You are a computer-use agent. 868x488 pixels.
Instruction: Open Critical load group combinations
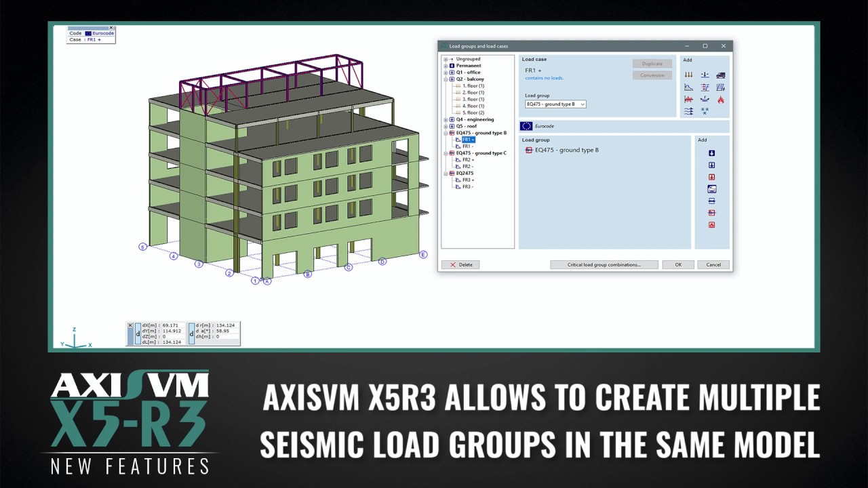point(604,264)
